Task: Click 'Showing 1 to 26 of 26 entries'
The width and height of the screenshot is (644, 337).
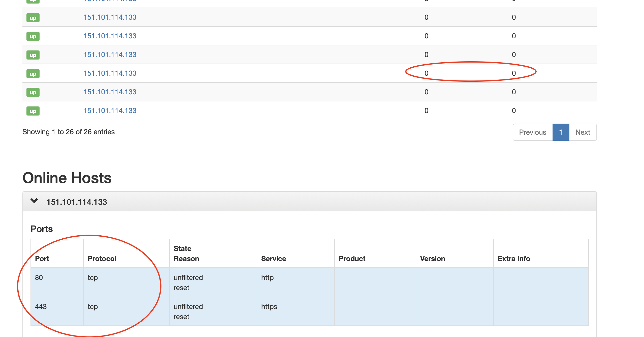Action: [69, 132]
